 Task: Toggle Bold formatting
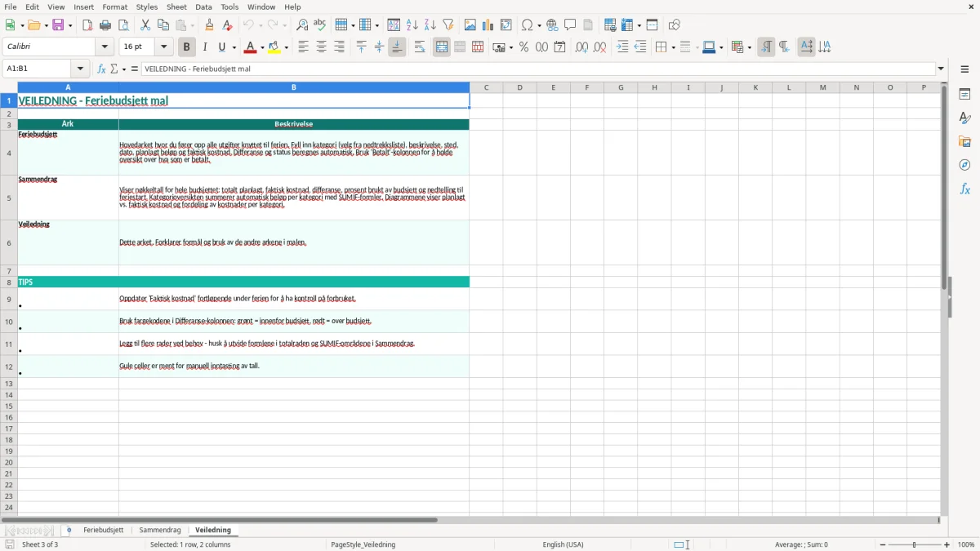coord(187,47)
